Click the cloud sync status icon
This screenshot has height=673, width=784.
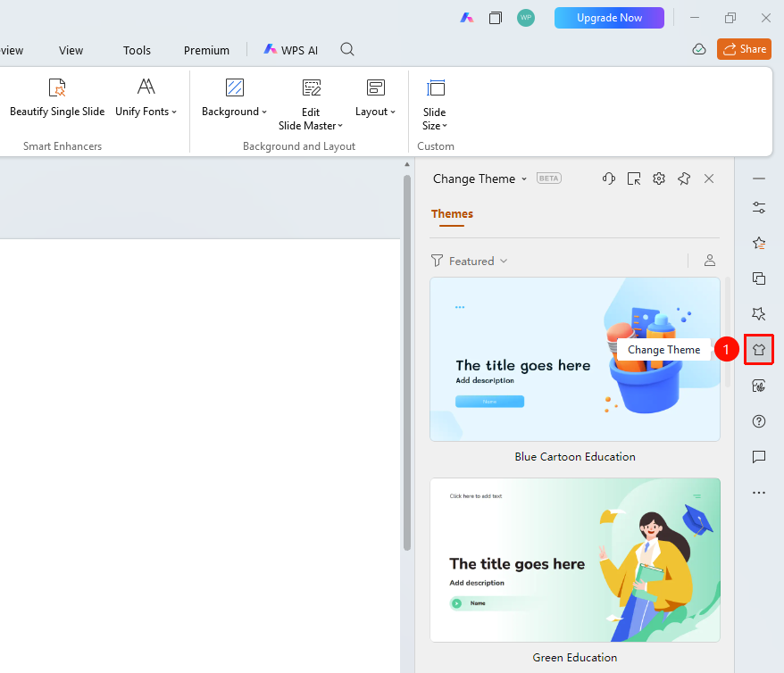[x=699, y=49]
